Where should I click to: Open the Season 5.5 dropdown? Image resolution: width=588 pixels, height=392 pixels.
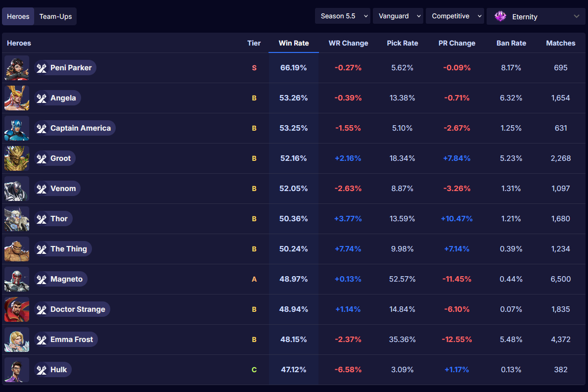point(343,16)
